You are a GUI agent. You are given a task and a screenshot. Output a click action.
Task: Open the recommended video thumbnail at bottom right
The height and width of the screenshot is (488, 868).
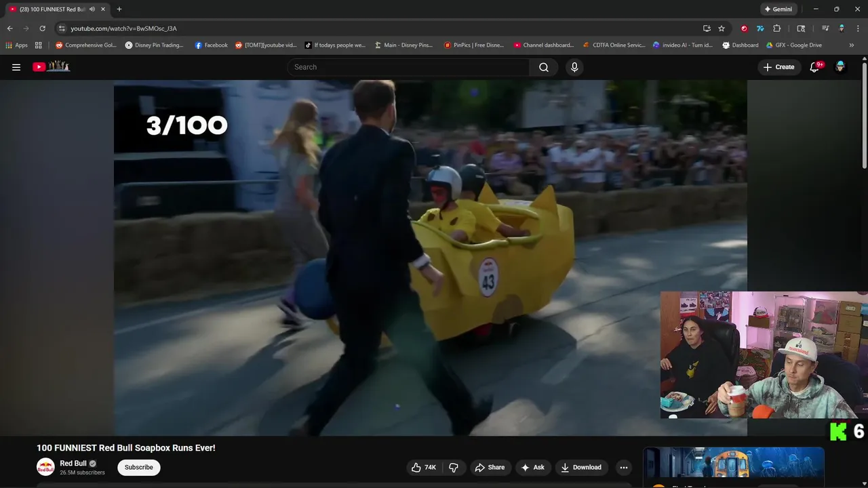pos(734,464)
